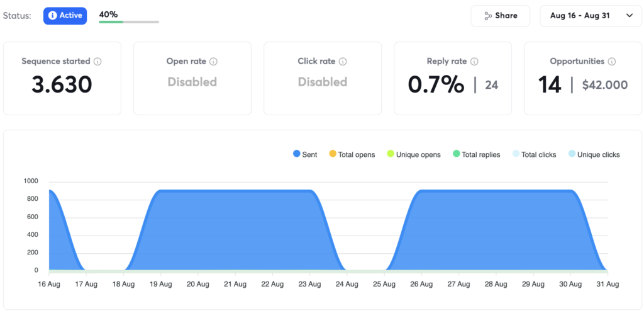Click info icon beside Click rate
Image resolution: width=644 pixels, height=313 pixels.
[343, 62]
